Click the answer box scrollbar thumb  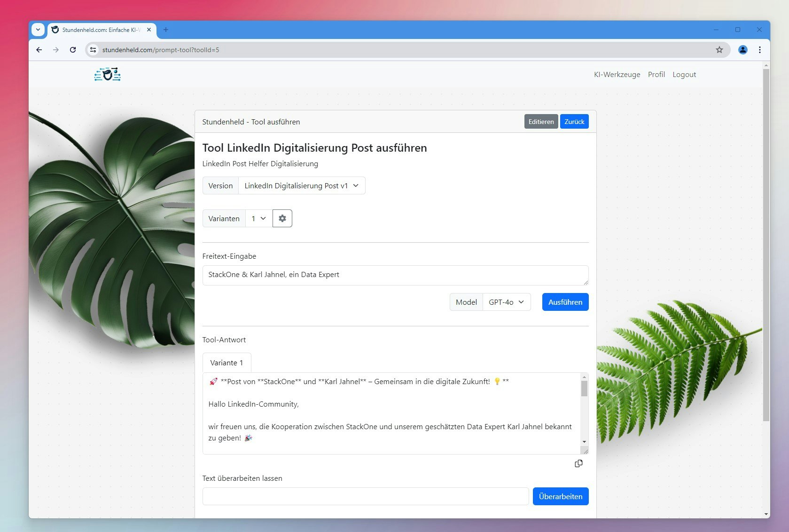(584, 388)
